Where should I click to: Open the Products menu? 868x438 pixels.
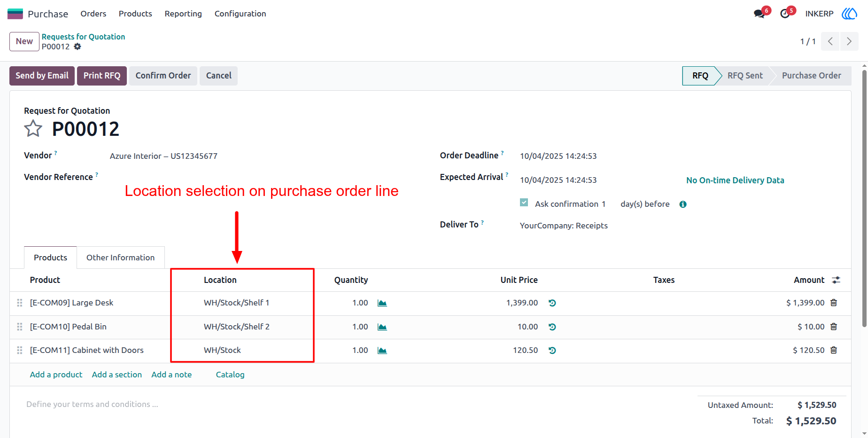(x=135, y=14)
